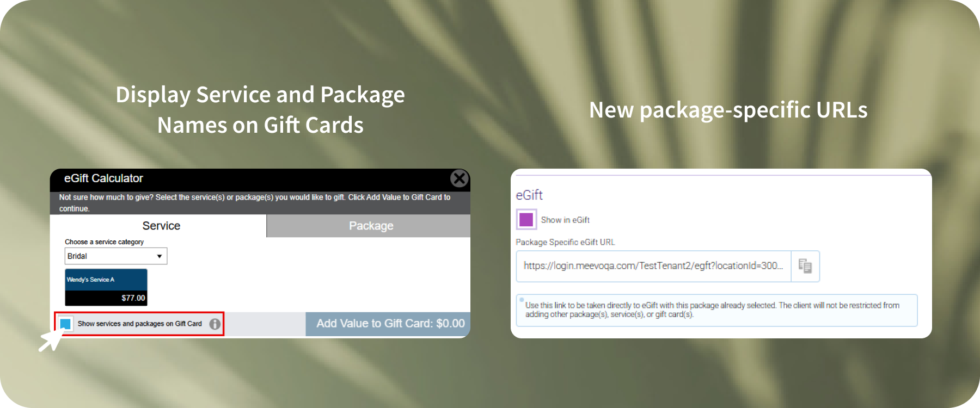Select the Wendy's Service A card
Image resolution: width=980 pixels, height=408 pixels.
[106, 287]
